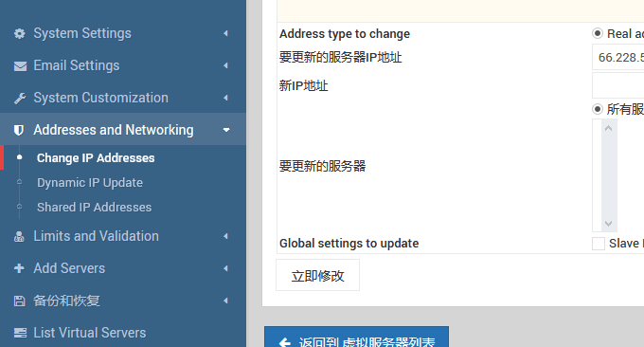Click the System Settings gear icon

[19, 33]
